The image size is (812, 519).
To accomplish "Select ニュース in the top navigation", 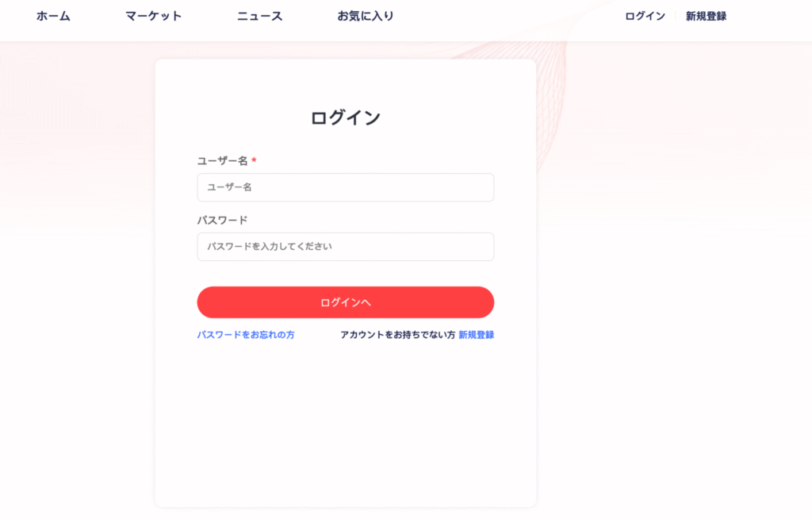I will click(x=258, y=15).
